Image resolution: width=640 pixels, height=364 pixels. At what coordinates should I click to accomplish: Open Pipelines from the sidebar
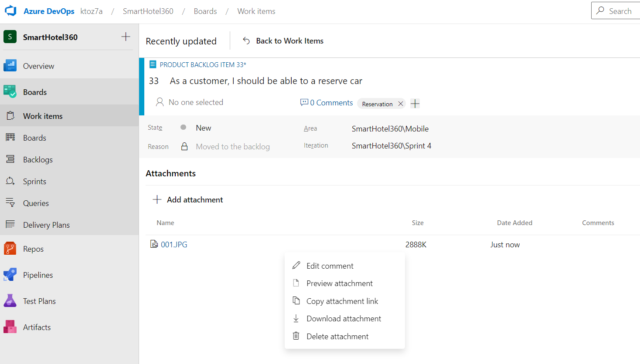pos(38,275)
